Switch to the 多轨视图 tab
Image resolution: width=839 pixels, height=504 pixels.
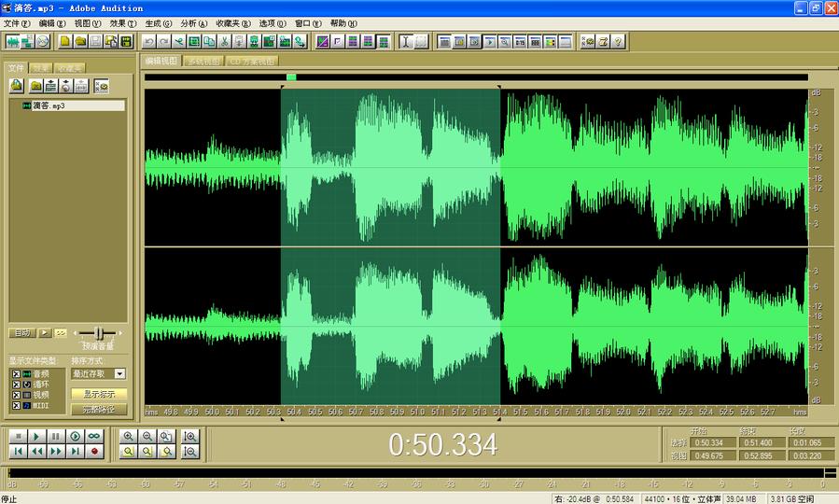203,61
